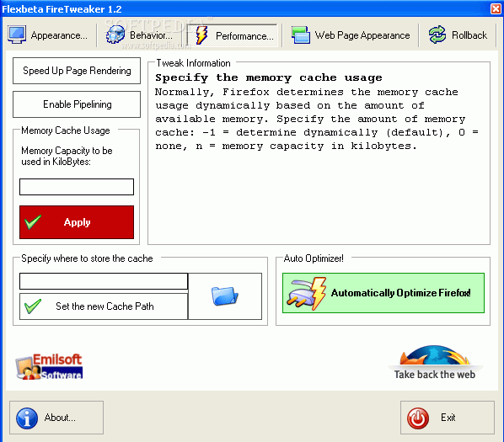Open the Web Page Appearance tab
Image resolution: width=504 pixels, height=442 pixels.
coord(351,35)
